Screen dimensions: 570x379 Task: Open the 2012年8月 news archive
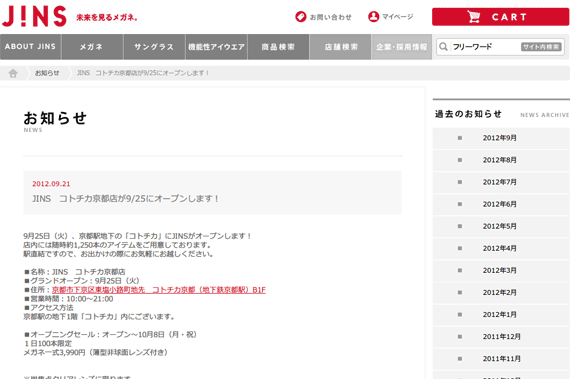pos(501,160)
